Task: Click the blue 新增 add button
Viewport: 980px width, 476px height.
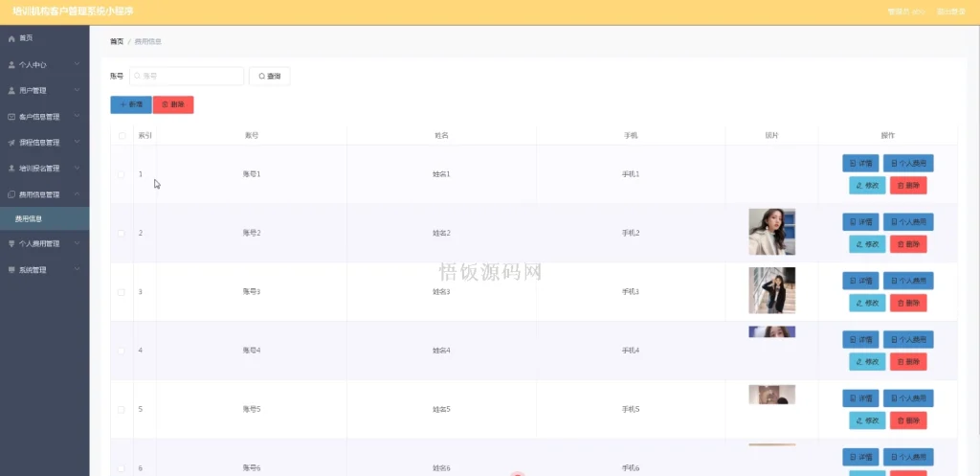Action: [131, 104]
